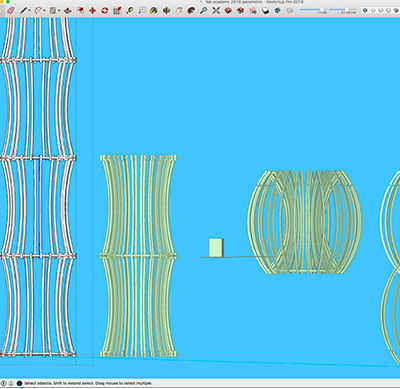Open the Arc tool dropdown arrow
This screenshot has height=389, width=400.
pyautogui.click(x=44, y=11)
